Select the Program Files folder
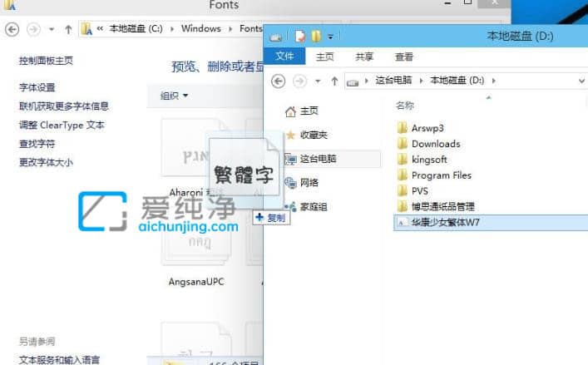588x365 pixels. [x=442, y=175]
